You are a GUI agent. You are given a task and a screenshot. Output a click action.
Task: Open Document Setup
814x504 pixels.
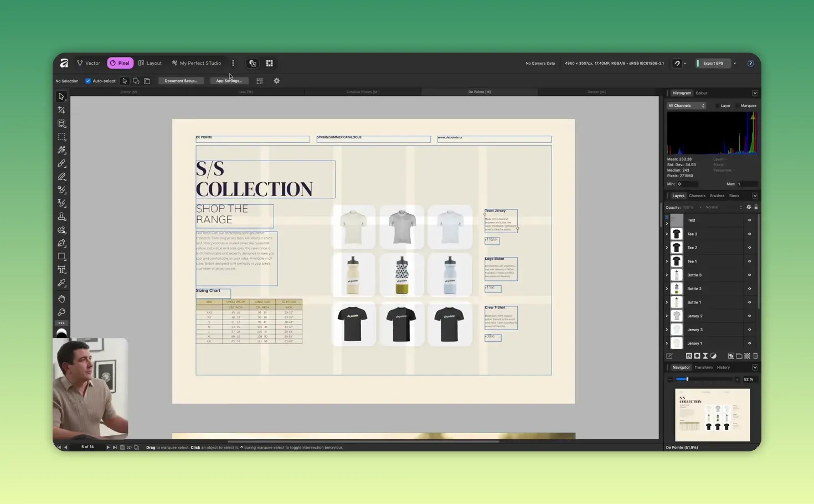[181, 80]
